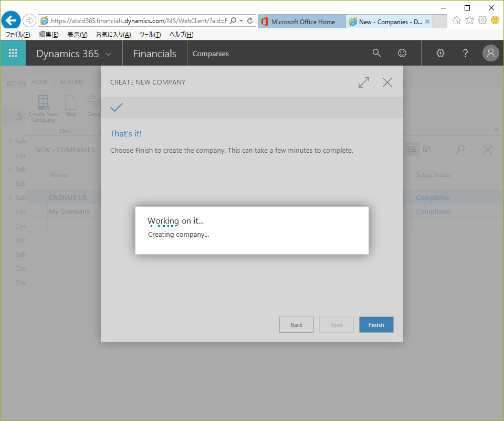Switch to the HOME ribbon tab

tap(39, 82)
